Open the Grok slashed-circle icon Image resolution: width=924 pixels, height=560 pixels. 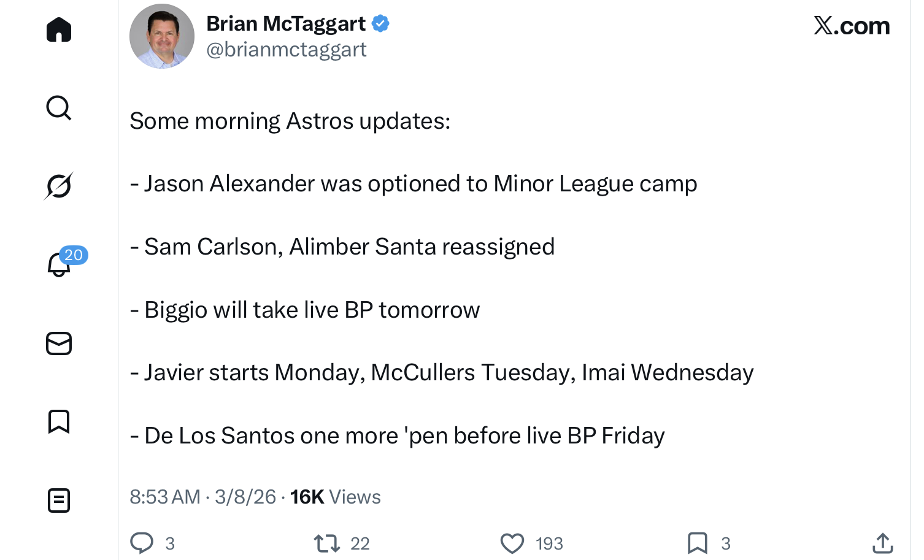tap(59, 186)
